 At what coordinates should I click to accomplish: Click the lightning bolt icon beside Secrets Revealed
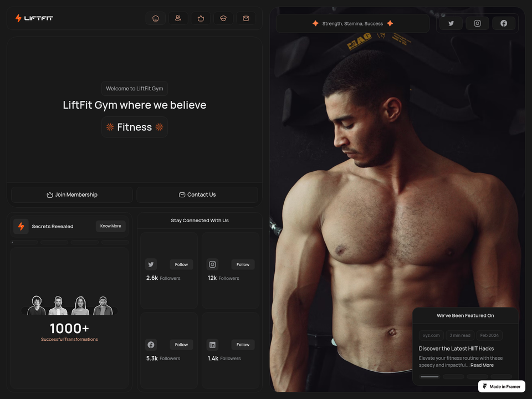click(x=21, y=226)
